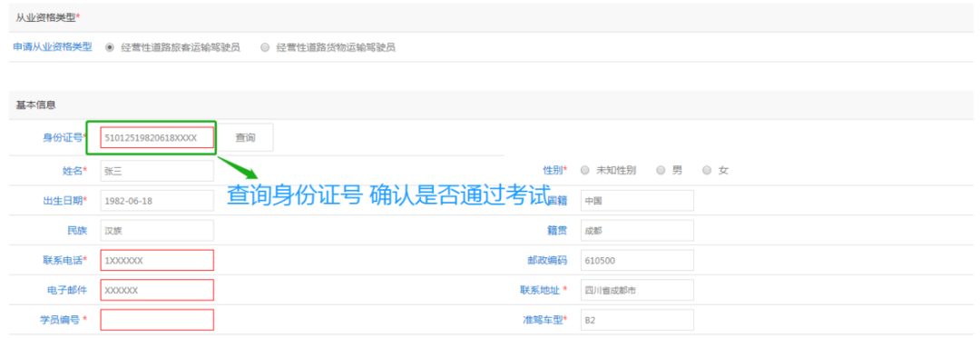The image size is (980, 338).
Task: Choose 男 as gender
Action: (661, 170)
